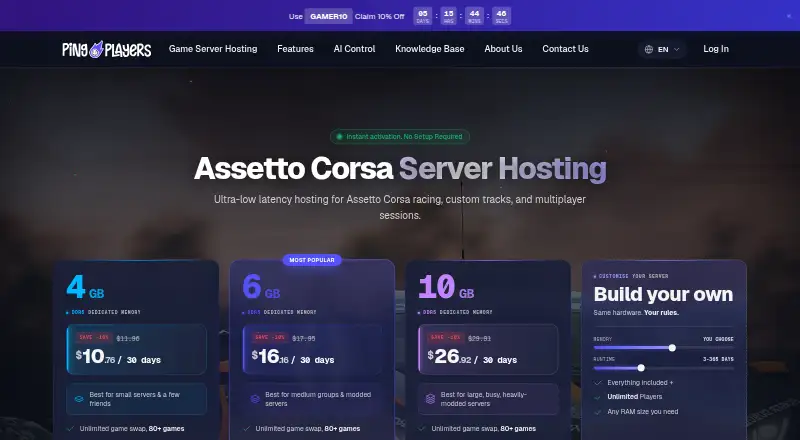Image resolution: width=800 pixels, height=440 pixels.
Task: Open Knowledge Base link
Action: [430, 49]
